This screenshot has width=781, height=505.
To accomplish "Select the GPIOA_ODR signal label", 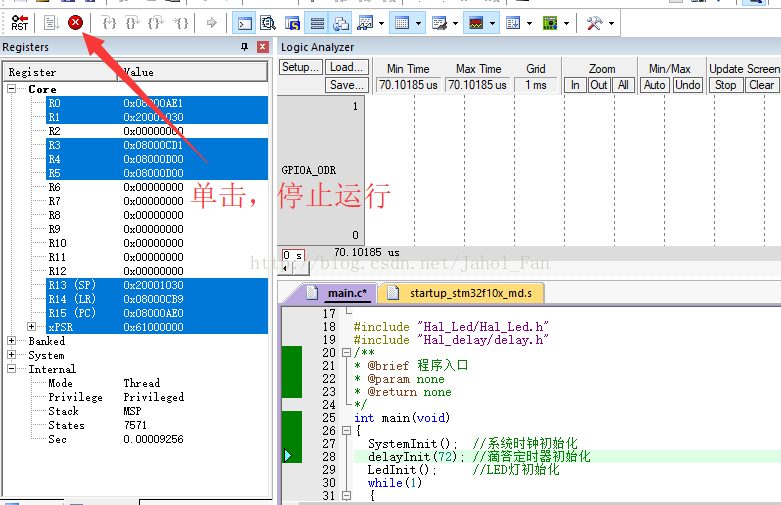I will (x=308, y=170).
